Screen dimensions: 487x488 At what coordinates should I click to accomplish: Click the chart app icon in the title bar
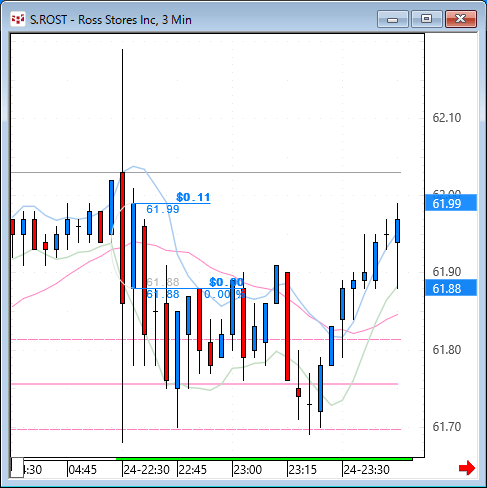[x=18, y=19]
